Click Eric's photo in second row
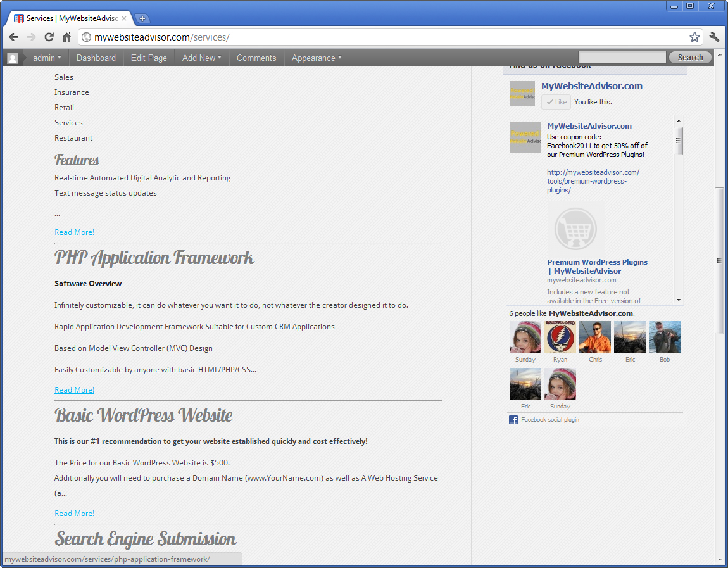Screen dimensions: 728x568 tap(525, 384)
